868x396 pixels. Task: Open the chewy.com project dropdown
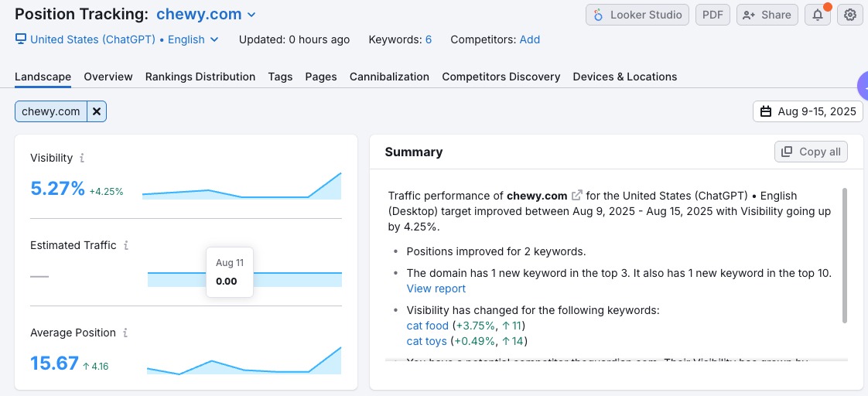pos(206,15)
